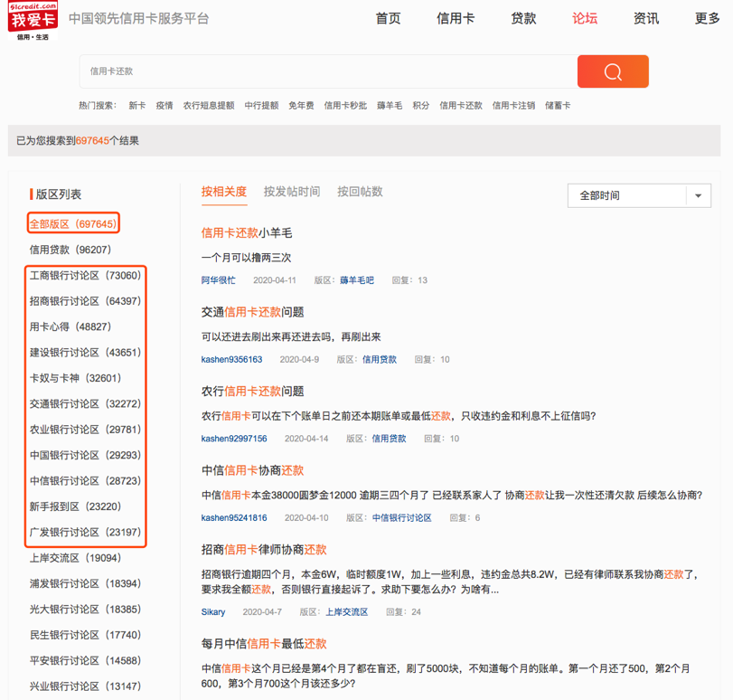Image resolution: width=733 pixels, height=700 pixels.
Task: Filter by 中国银行讨论区 (29293)
Action: pos(85,455)
